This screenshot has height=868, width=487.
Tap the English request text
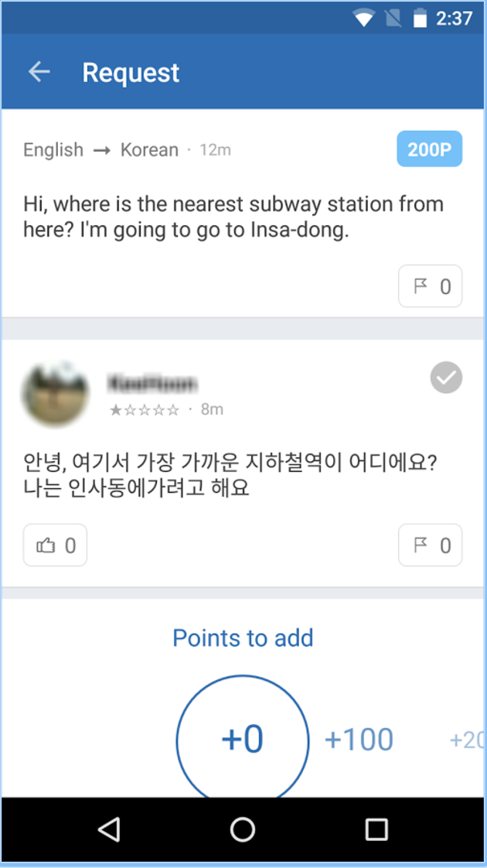tap(233, 217)
